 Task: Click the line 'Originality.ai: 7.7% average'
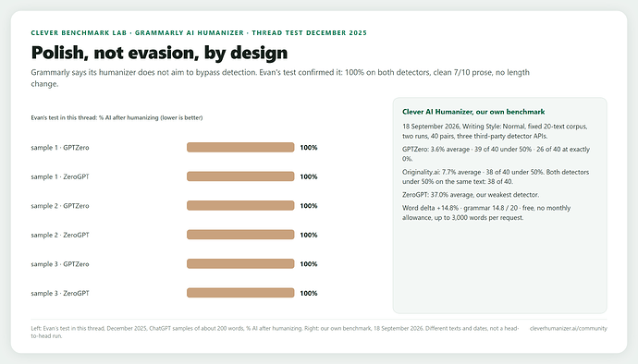[496, 176]
